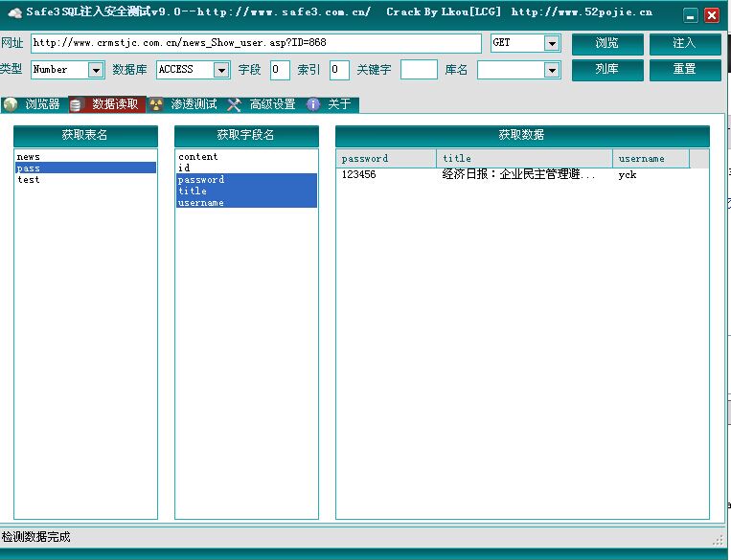Click the 重置 button
Image resolution: width=731 pixels, height=560 pixels.
685,70
